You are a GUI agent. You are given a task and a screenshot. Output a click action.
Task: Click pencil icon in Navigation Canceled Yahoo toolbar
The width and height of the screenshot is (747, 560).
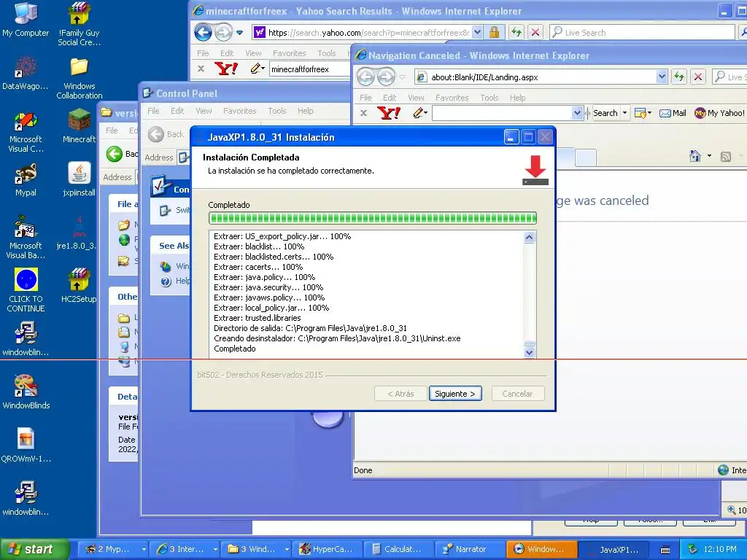pyautogui.click(x=418, y=113)
